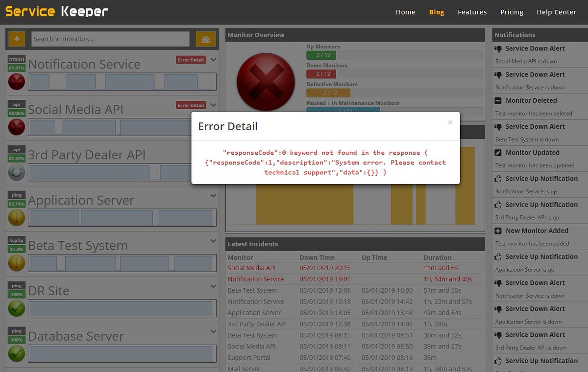Expand the DR Site monitor chevron
The height and width of the screenshot is (372, 588).
(x=213, y=286)
